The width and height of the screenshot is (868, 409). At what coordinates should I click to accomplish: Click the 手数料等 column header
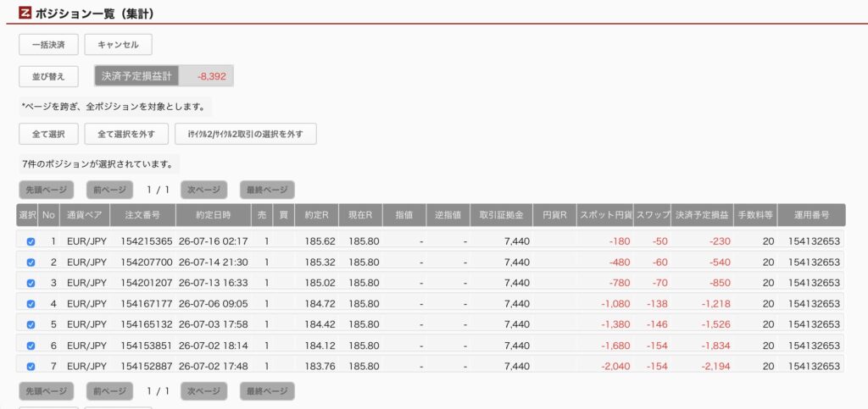755,215
